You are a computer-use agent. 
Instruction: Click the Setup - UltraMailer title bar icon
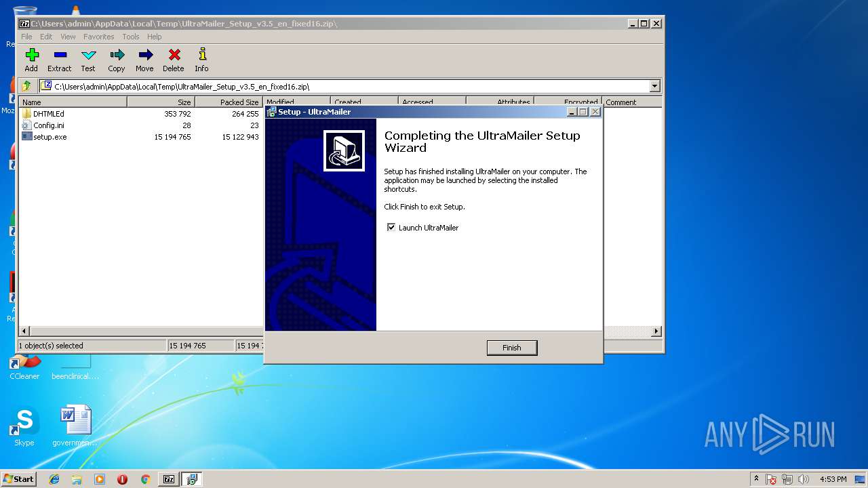point(271,112)
